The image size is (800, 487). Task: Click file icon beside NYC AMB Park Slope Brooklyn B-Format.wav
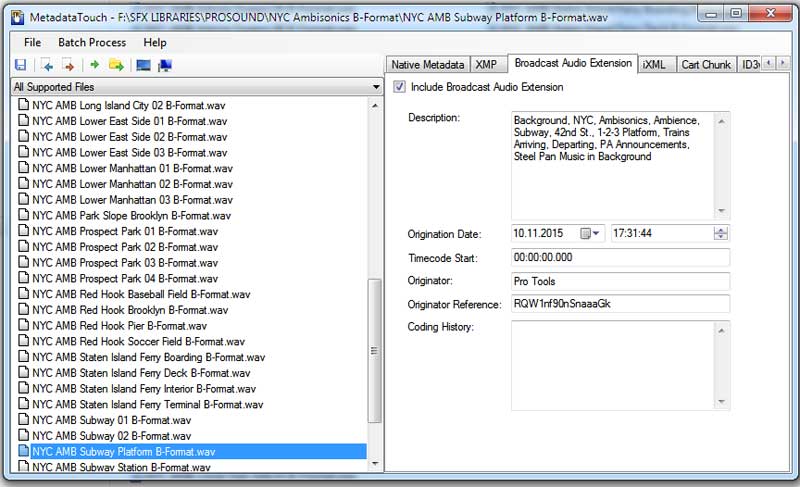23,215
